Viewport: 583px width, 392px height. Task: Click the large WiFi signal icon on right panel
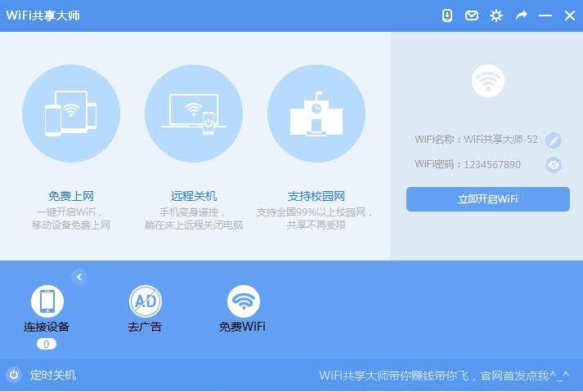pyautogui.click(x=488, y=81)
